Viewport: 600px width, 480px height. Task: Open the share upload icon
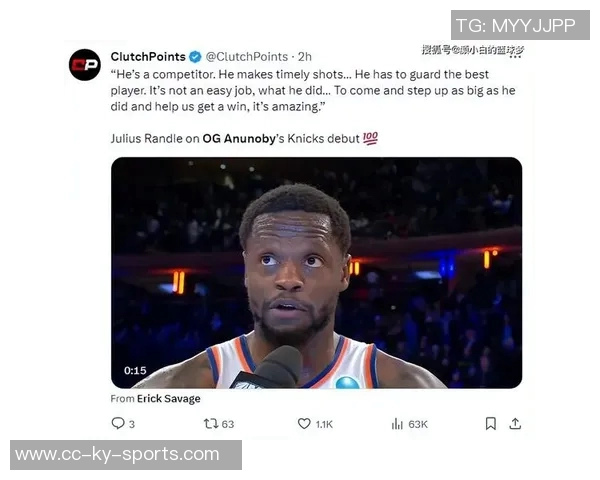[x=515, y=424]
